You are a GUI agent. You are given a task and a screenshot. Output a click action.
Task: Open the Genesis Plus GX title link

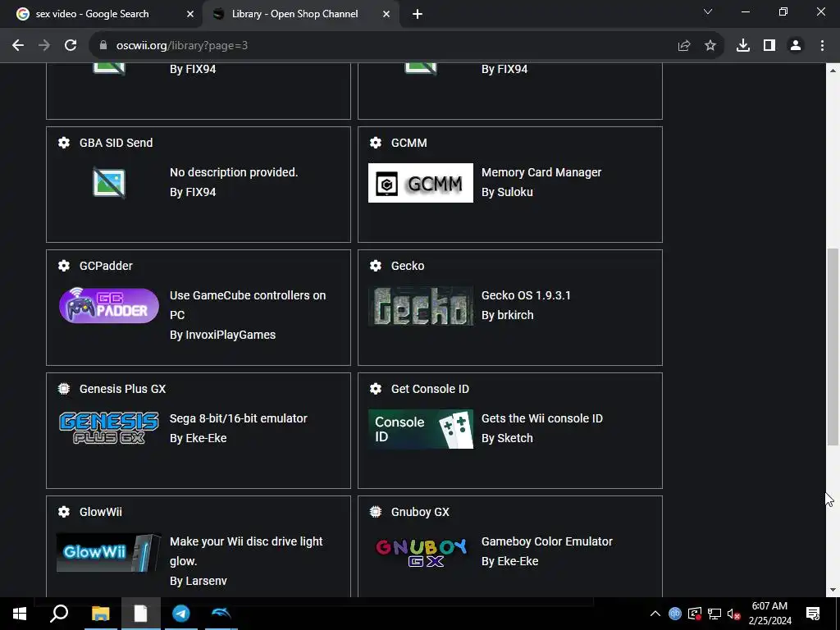coord(123,389)
